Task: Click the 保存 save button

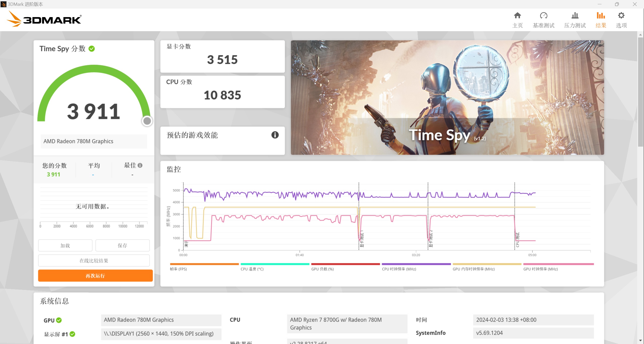Action: point(123,245)
